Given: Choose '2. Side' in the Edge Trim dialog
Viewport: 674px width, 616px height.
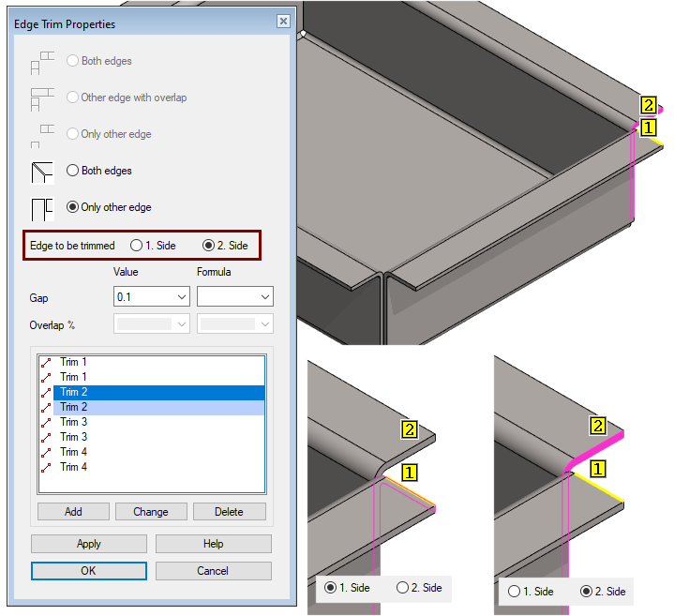Looking at the screenshot, I should pos(208,246).
